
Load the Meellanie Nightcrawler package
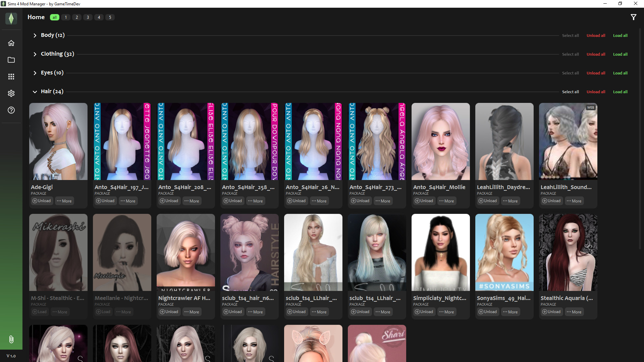pos(103,312)
